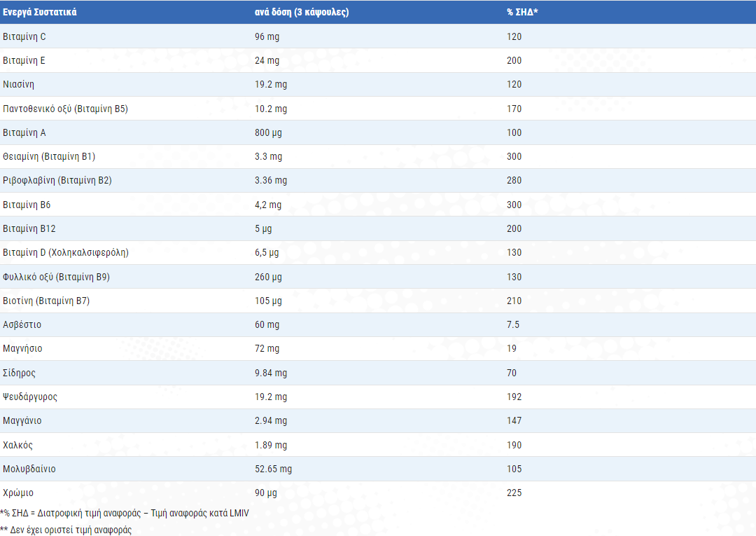This screenshot has height=536, width=756.
Task: Click the 9.84 mg value for Σίδηρος
Action: pos(271,373)
